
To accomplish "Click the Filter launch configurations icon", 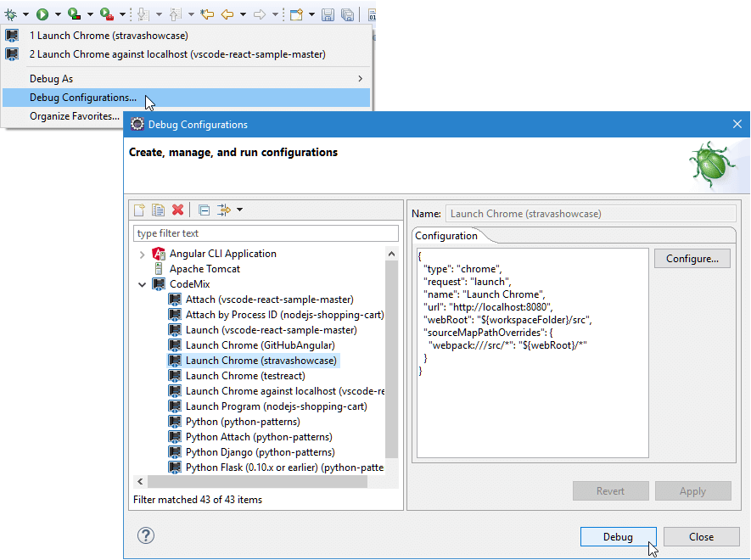I will coord(224,210).
